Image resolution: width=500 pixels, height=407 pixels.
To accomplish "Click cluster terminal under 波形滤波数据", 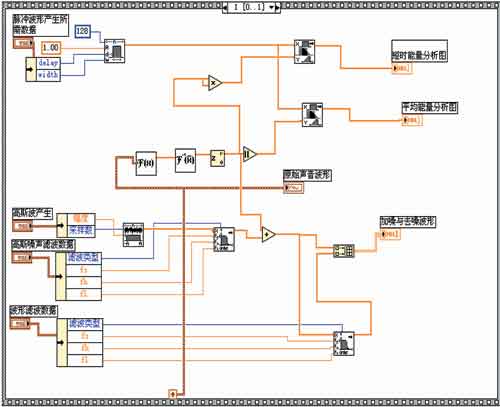I will tap(20, 324).
